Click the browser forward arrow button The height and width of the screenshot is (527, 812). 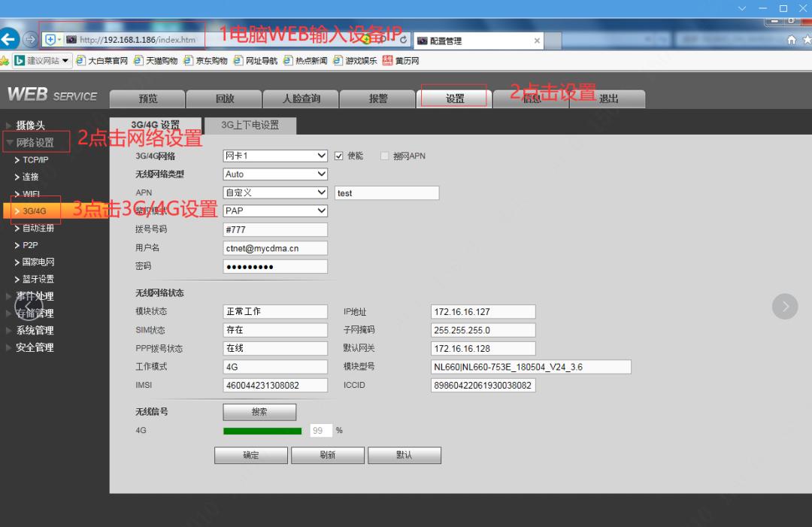[x=31, y=39]
